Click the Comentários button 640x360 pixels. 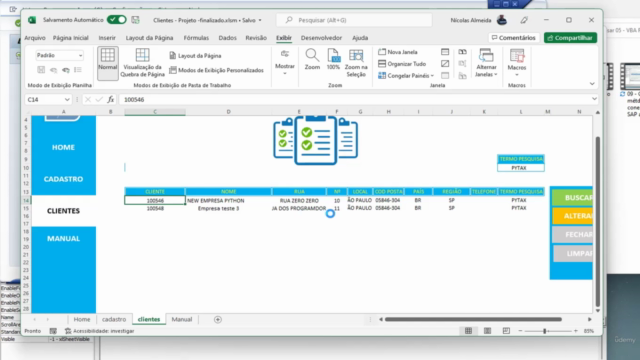[x=514, y=38]
